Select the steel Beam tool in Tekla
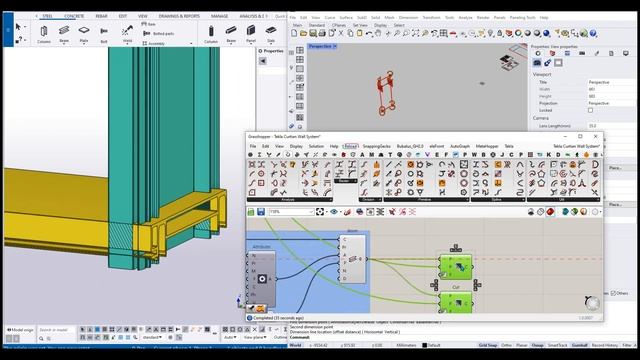 tap(64, 34)
